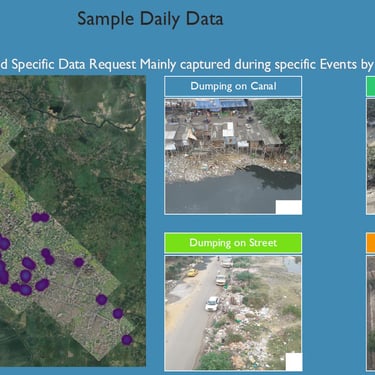Open the canal dumping aerial photo

point(233,156)
